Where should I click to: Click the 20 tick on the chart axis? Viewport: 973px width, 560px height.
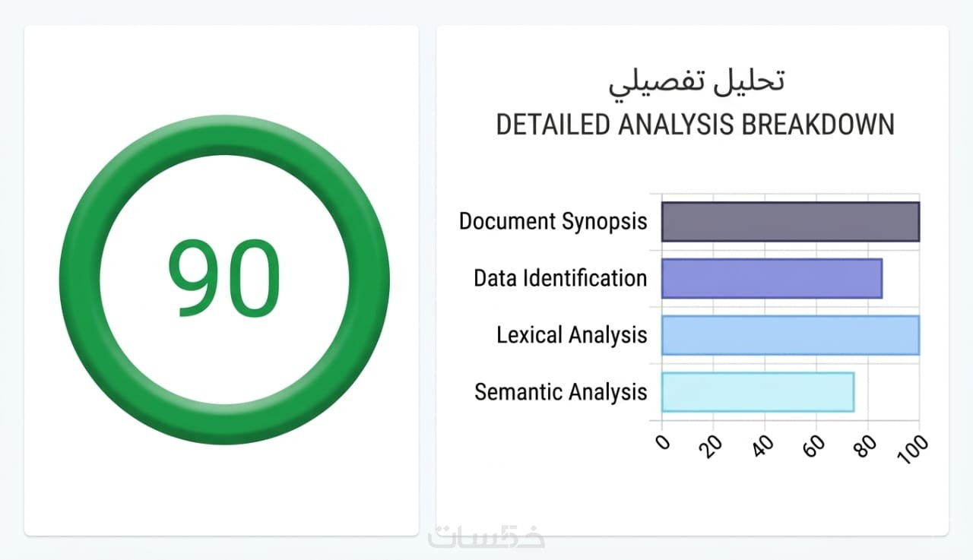[x=713, y=446]
